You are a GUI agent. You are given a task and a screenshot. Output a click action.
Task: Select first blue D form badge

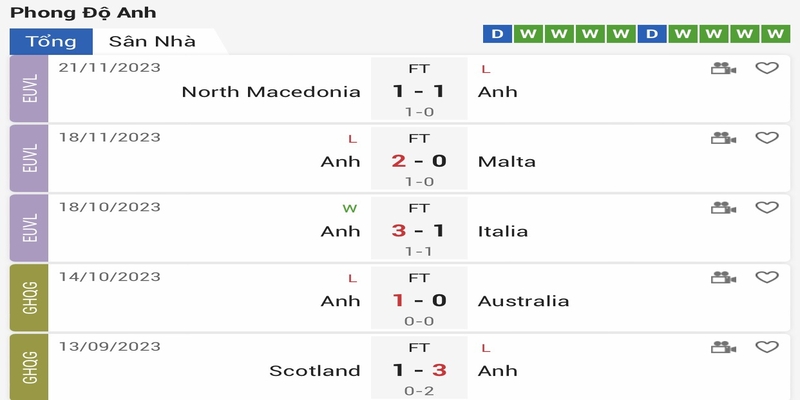pos(497,34)
